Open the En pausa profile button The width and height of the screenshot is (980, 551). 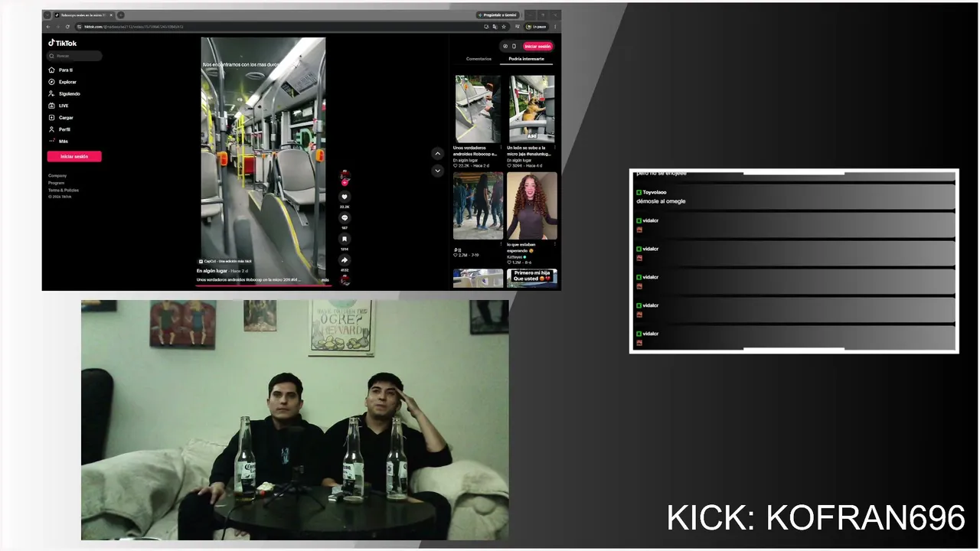pyautogui.click(x=537, y=27)
